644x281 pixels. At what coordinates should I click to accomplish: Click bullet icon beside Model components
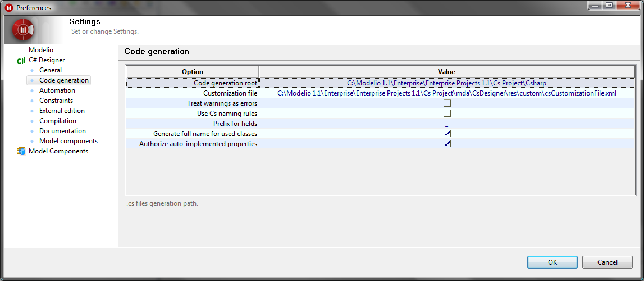point(32,141)
